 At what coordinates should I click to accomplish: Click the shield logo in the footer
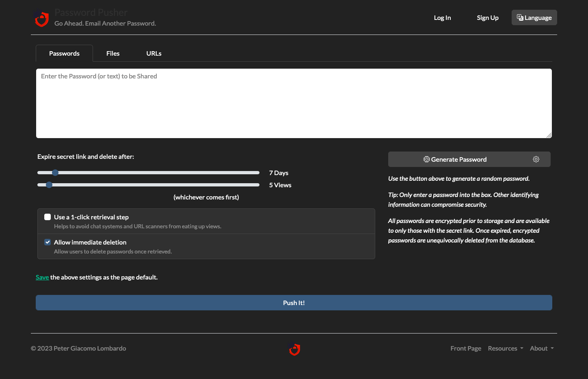(x=294, y=349)
